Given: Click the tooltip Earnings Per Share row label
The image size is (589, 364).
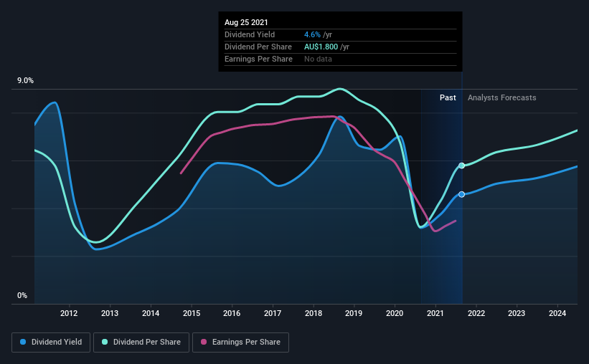Looking at the screenshot, I should [x=258, y=59].
